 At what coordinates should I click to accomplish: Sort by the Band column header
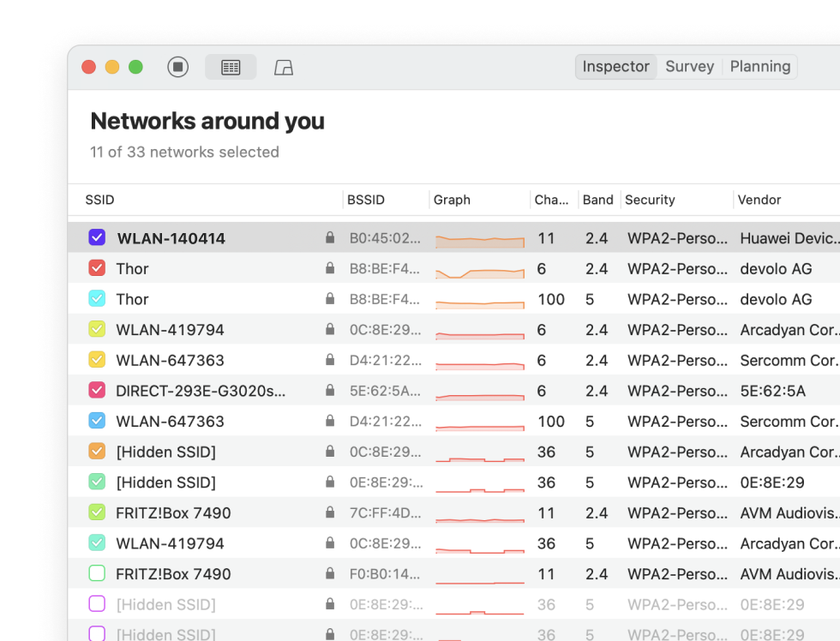pyautogui.click(x=597, y=200)
